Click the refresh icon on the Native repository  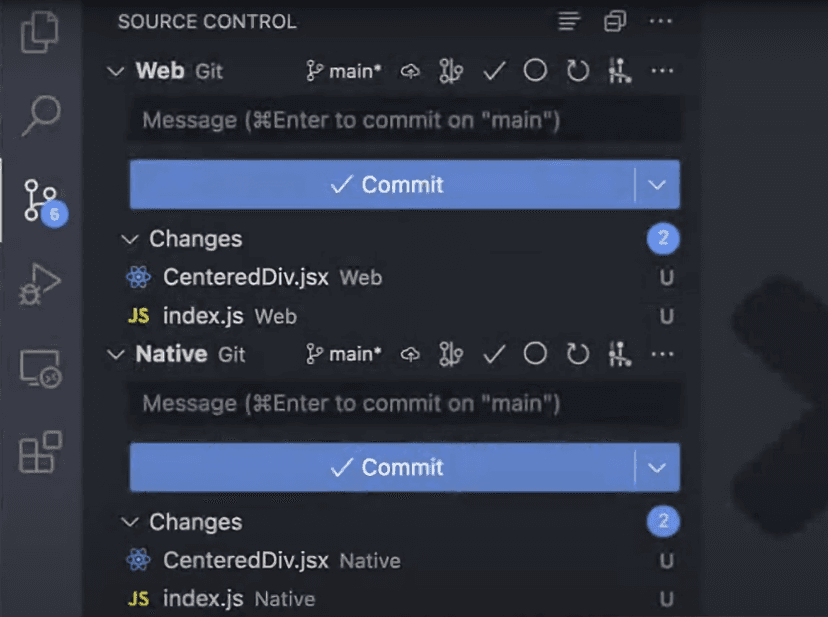coord(577,354)
